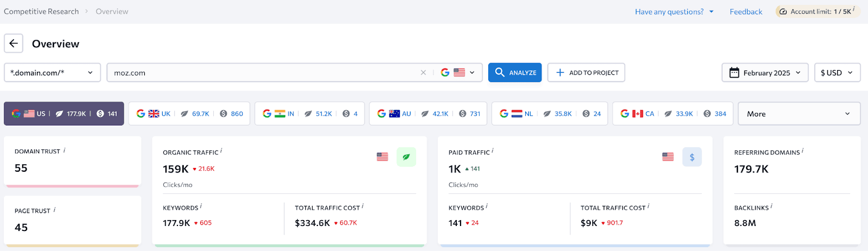Open the Google US search engine dropdown
Screen dimensions: 868x251
[458, 72]
